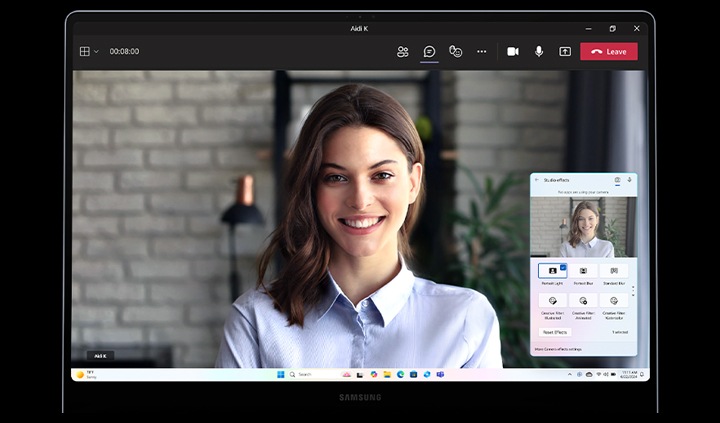The width and height of the screenshot is (720, 423).
Task: Toggle the Portrait Light effect
Action: [552, 270]
